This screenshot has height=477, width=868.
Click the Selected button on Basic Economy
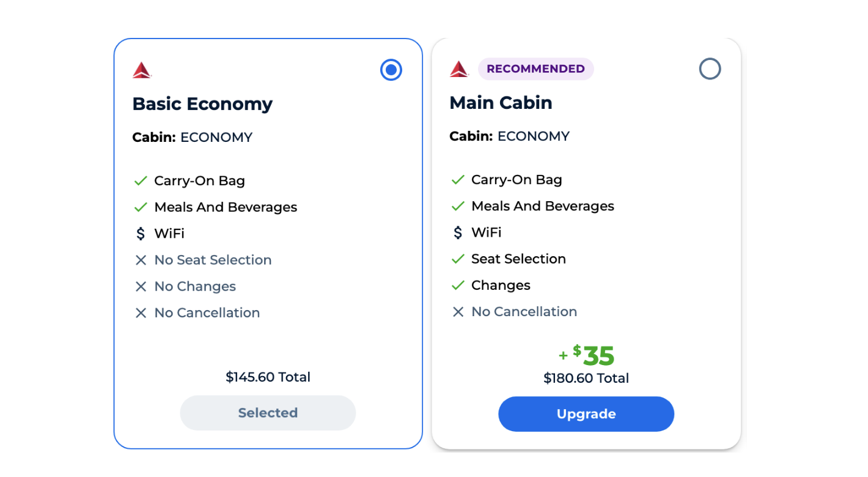pyautogui.click(x=268, y=413)
